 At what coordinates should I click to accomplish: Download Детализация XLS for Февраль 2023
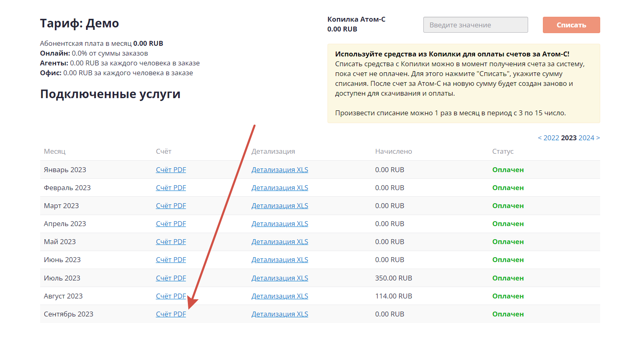pyautogui.click(x=280, y=188)
